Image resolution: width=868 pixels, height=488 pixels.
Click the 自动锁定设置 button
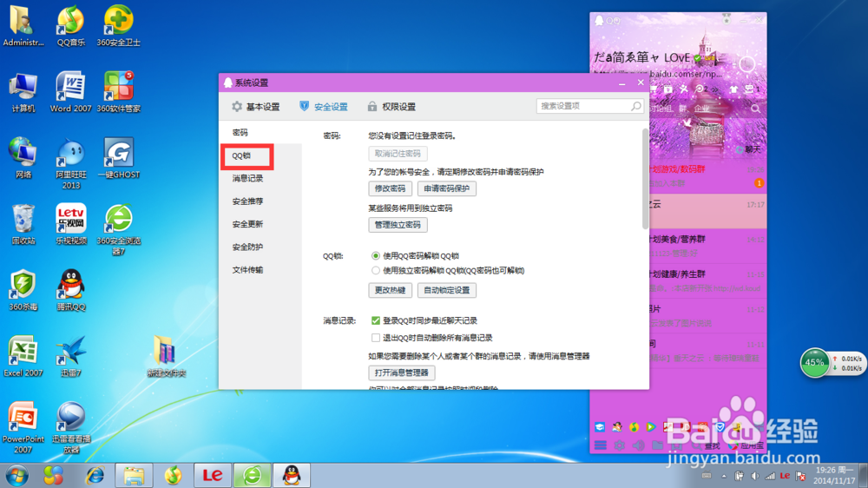(446, 290)
